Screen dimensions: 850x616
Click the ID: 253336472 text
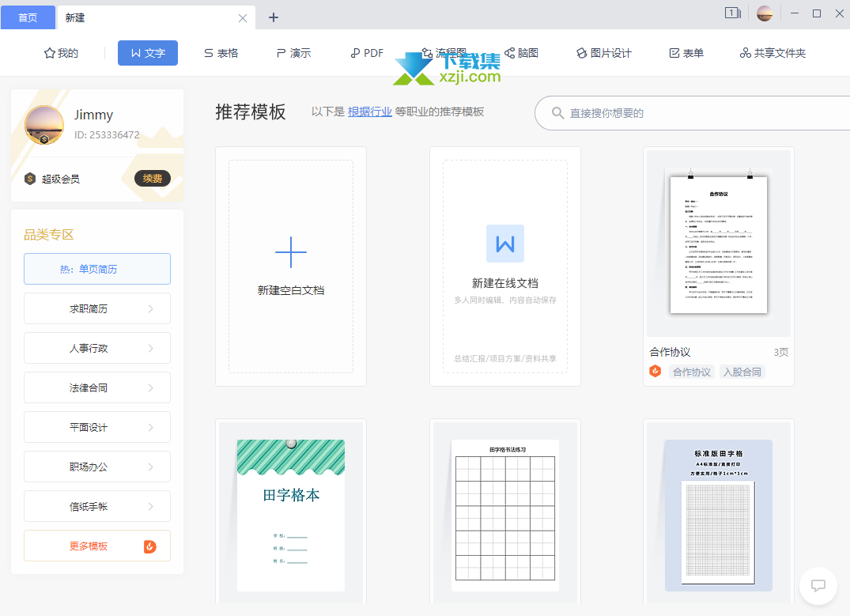tap(107, 135)
